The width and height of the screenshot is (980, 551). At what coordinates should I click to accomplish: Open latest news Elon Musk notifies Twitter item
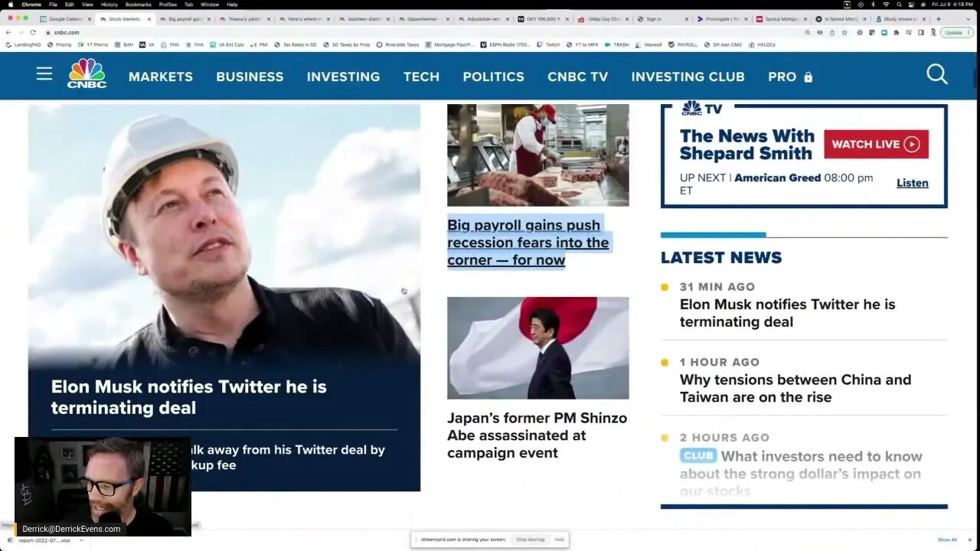pyautogui.click(x=787, y=313)
